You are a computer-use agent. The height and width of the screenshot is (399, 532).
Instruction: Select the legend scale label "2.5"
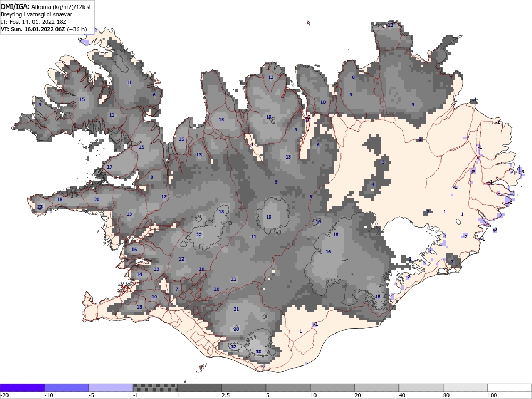click(226, 395)
